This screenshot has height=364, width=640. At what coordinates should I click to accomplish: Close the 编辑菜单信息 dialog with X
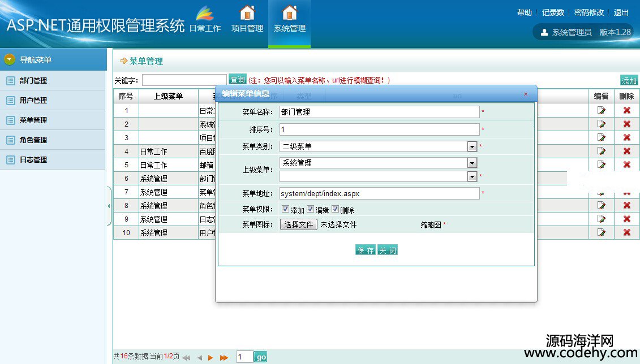click(525, 94)
